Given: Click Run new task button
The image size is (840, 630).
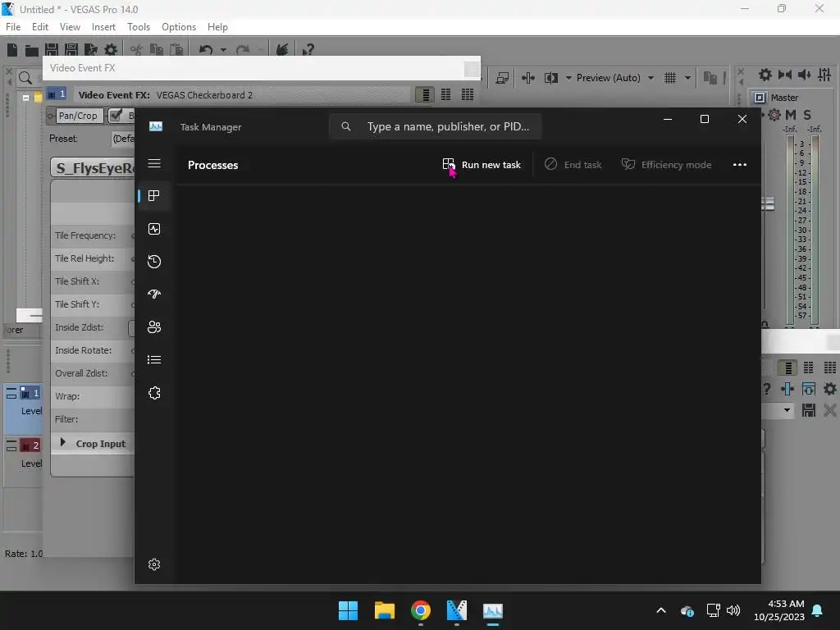Looking at the screenshot, I should 482,165.
